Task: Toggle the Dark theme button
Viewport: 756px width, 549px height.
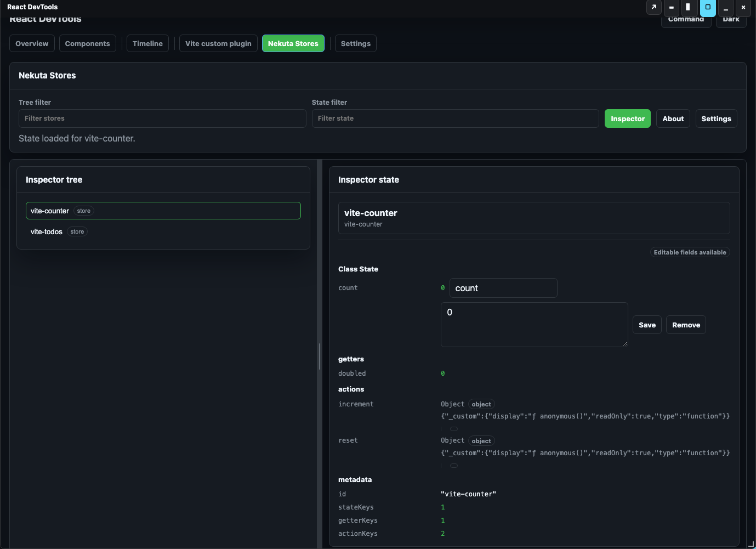Action: (x=731, y=21)
